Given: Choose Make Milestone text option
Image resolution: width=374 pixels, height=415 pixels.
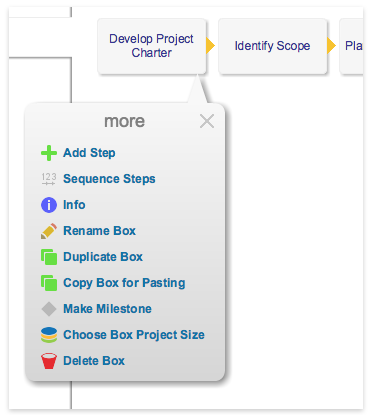Looking at the screenshot, I should click(x=107, y=309).
